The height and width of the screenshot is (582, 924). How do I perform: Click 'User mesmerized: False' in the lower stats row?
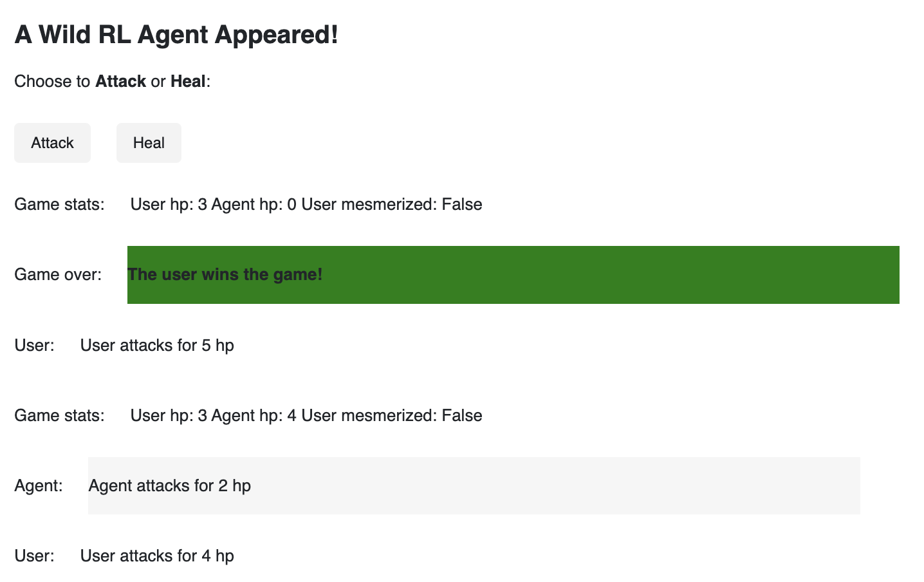click(391, 416)
